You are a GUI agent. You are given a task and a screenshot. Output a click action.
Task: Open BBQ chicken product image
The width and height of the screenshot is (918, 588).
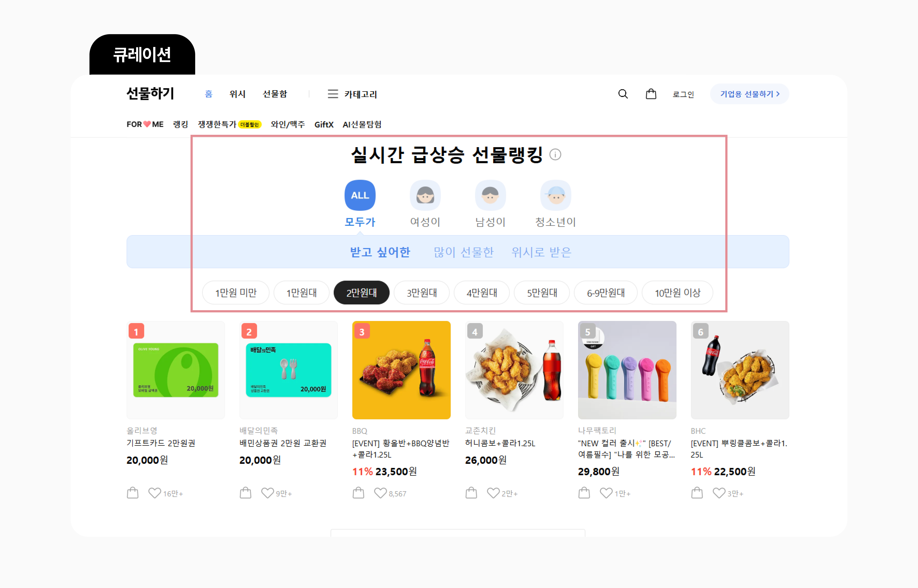(402, 370)
